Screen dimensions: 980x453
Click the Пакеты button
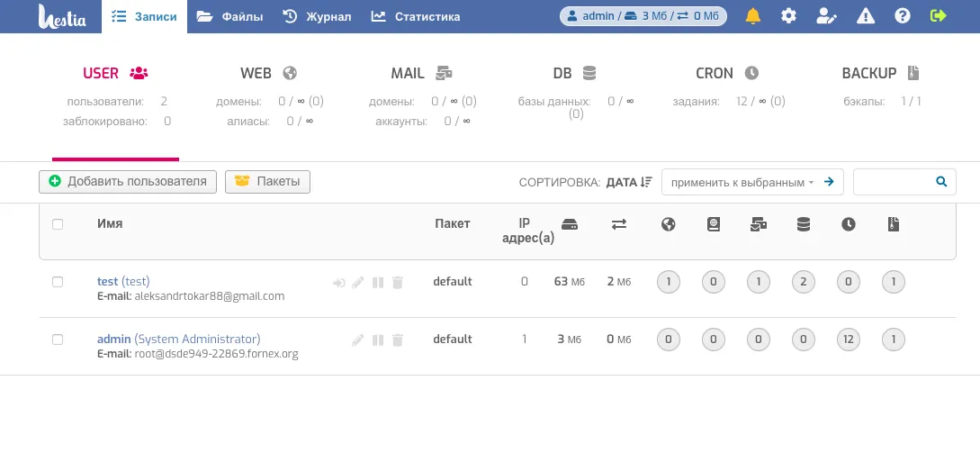click(267, 182)
